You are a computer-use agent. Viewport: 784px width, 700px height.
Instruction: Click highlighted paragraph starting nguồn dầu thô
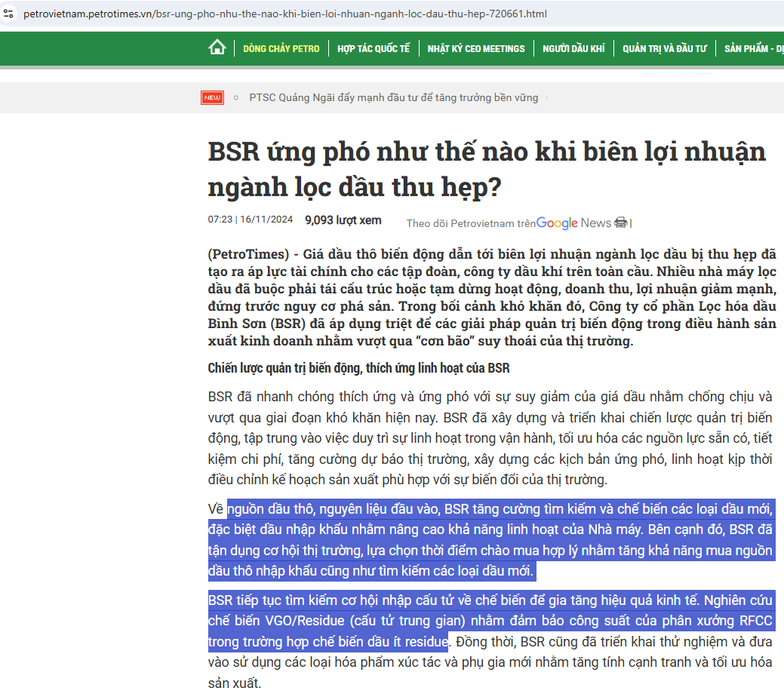(491, 540)
